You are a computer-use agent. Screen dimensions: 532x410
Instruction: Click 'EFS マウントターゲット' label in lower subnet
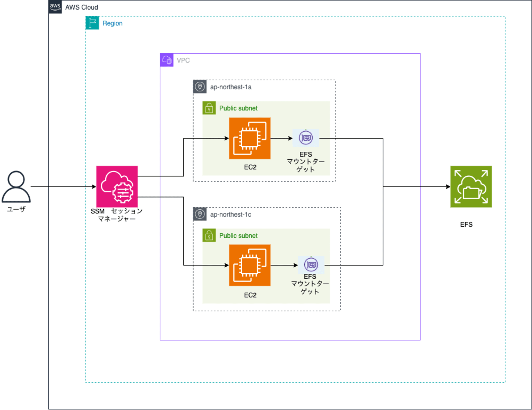point(310,284)
